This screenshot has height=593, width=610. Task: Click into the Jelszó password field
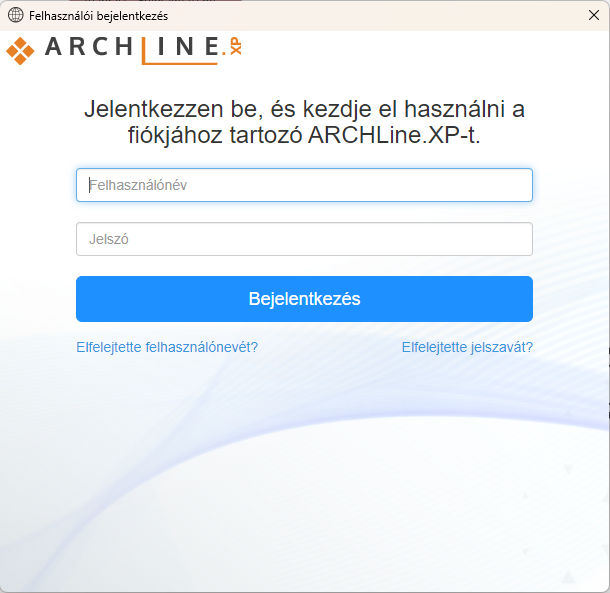(304, 239)
